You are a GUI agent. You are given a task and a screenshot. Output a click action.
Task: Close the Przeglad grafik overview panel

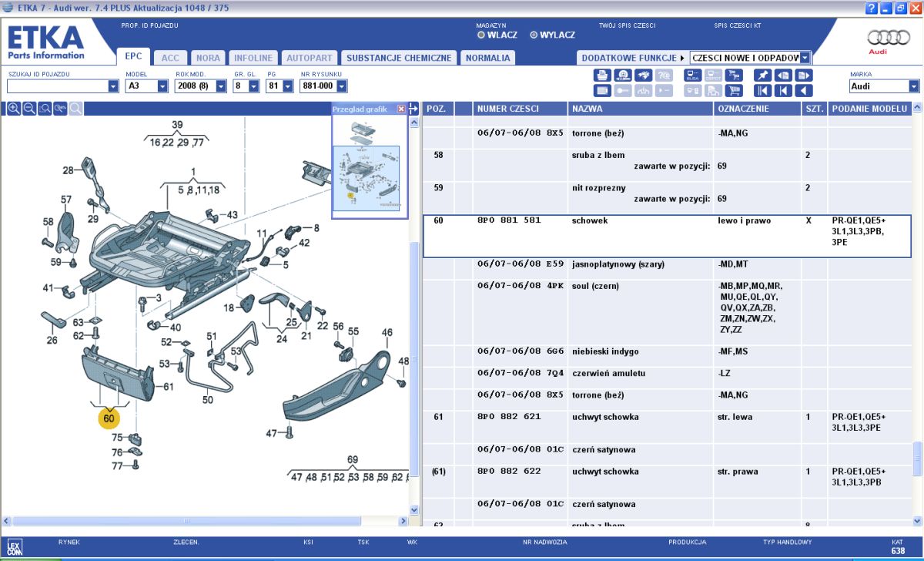click(x=401, y=109)
